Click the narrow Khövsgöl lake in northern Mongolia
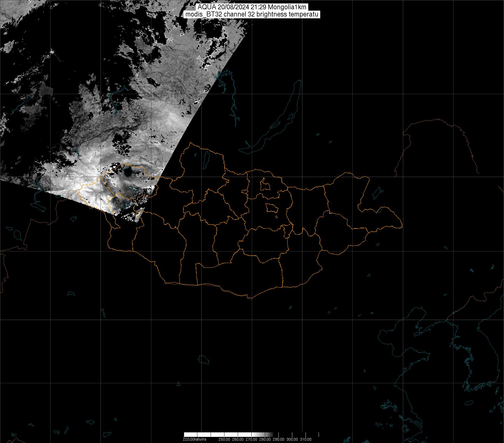Image resolution: width=504 pixels, height=443 pixels. click(206, 159)
